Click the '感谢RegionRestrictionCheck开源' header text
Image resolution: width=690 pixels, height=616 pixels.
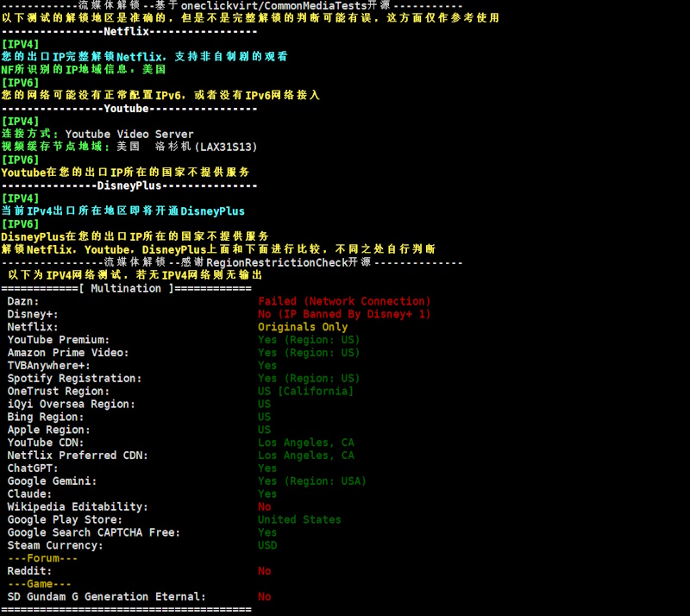point(276,262)
